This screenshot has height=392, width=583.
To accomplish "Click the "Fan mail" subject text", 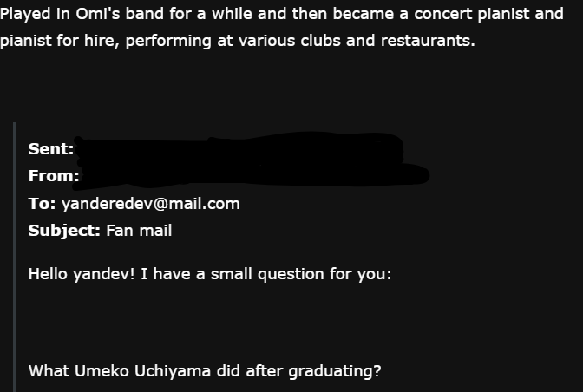I will click(139, 231).
